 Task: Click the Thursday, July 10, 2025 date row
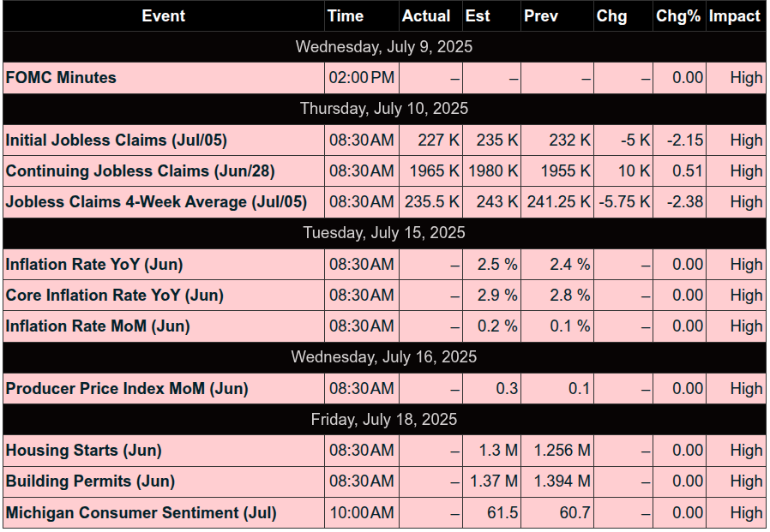(x=384, y=109)
